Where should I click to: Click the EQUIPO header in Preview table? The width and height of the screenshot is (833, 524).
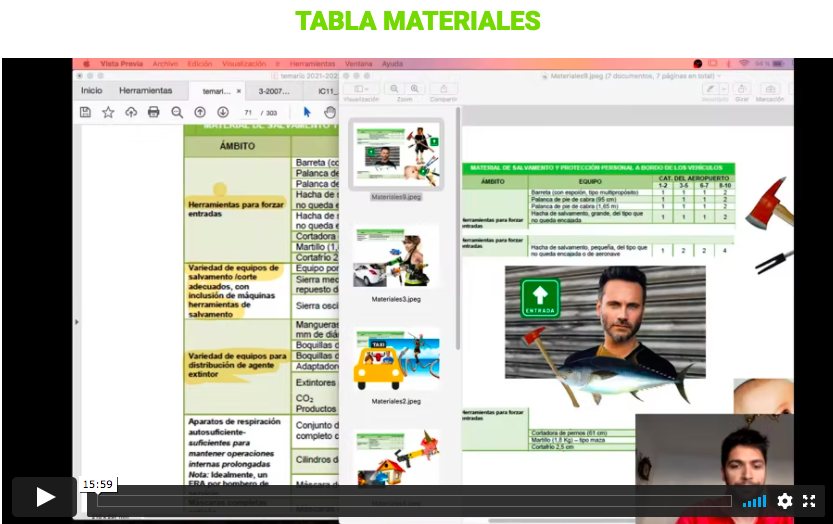click(590, 181)
